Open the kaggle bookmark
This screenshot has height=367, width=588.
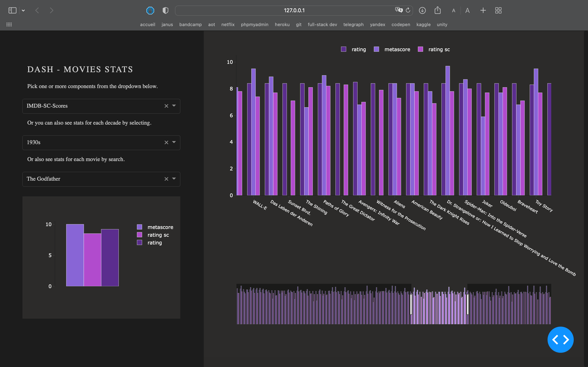(x=423, y=24)
